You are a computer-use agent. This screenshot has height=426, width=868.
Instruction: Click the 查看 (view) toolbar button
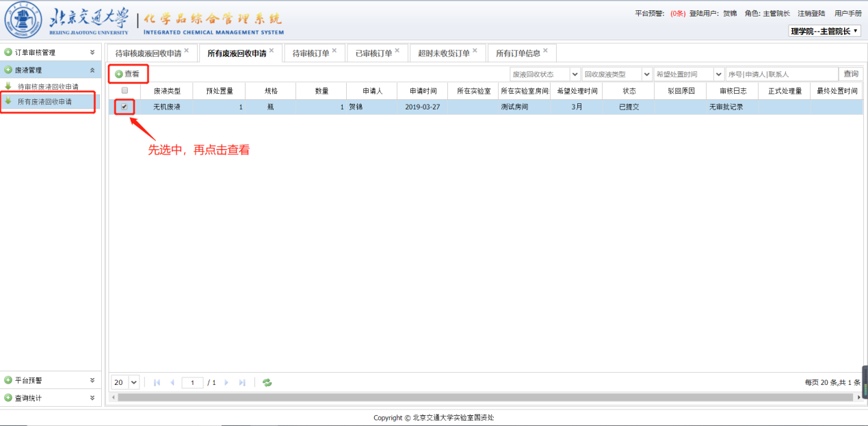pos(127,74)
